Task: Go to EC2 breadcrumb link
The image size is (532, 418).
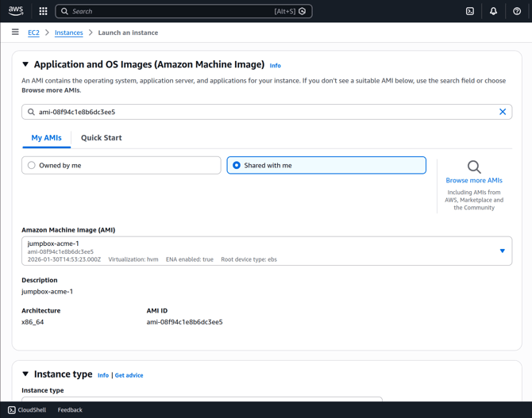Action: click(x=33, y=33)
